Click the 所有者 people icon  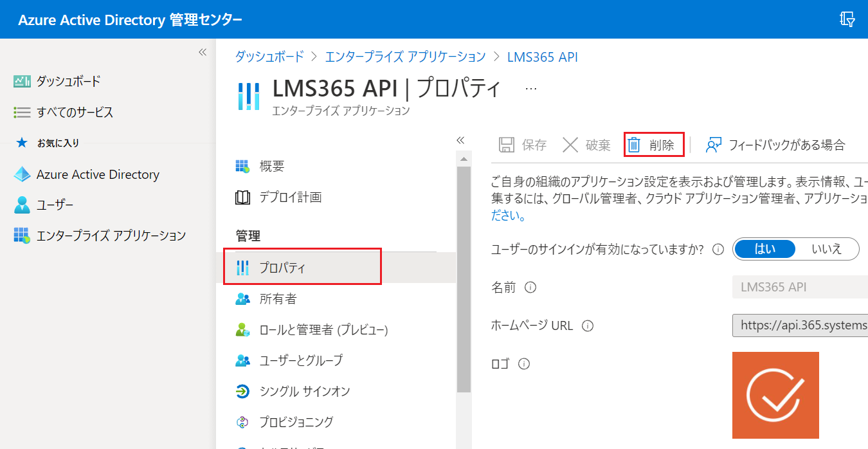pyautogui.click(x=242, y=299)
